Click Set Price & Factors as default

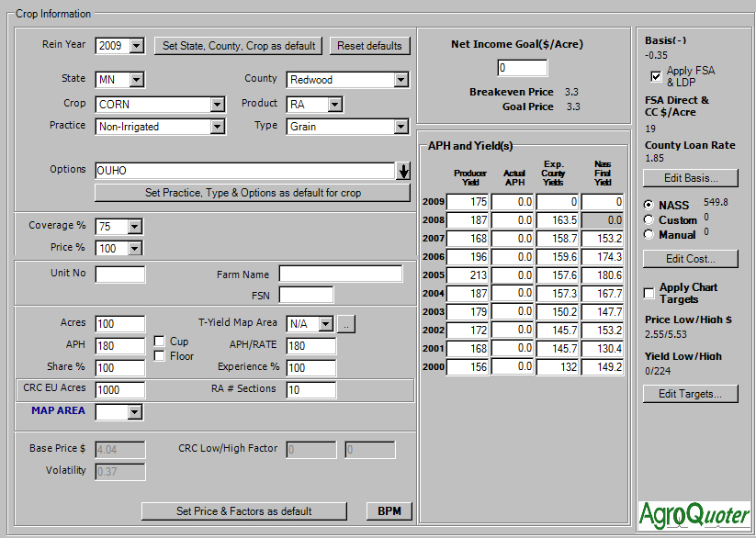coord(244,511)
